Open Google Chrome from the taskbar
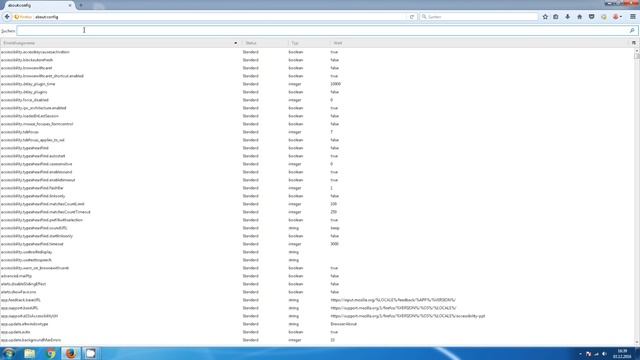640x360 pixels. pos(51,353)
